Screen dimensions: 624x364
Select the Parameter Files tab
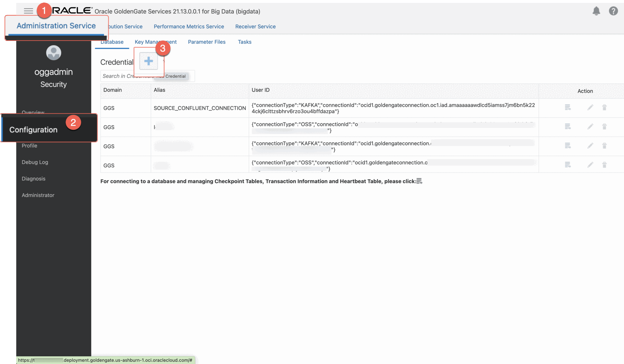tap(206, 42)
